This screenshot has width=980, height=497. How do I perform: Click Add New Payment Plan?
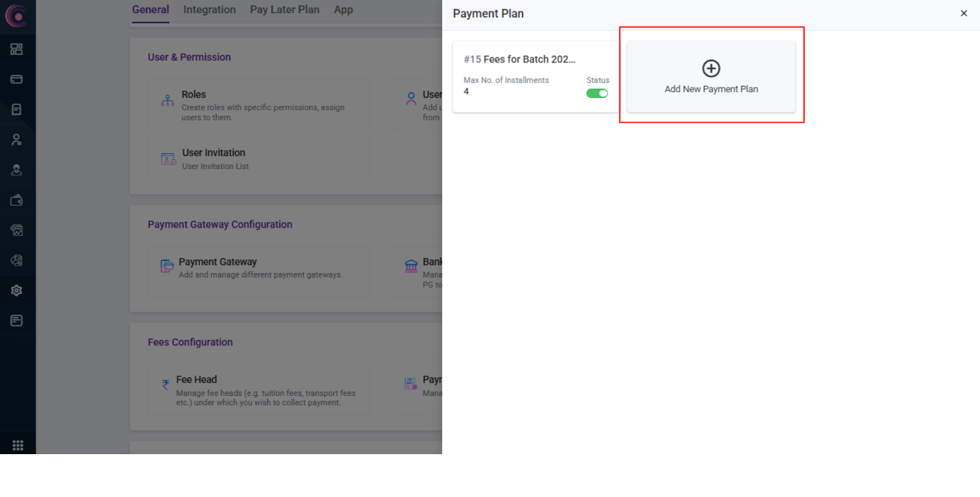pos(710,89)
